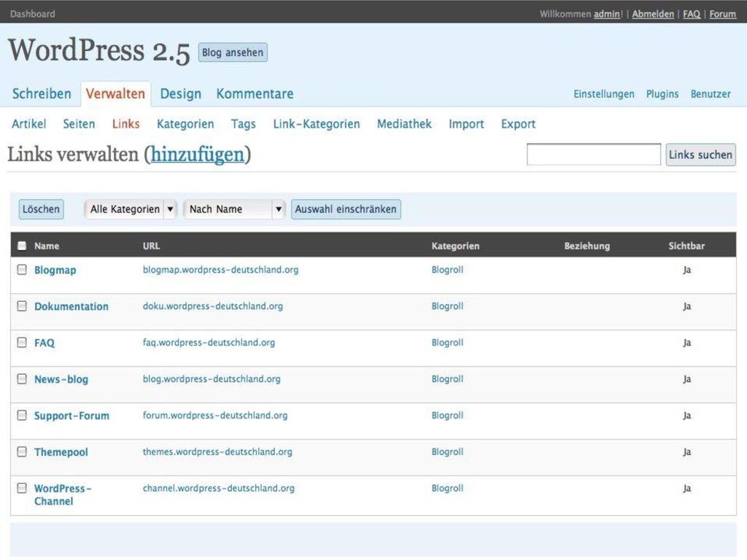The height and width of the screenshot is (560, 747).
Task: Click the Links suchen button
Action: [x=700, y=155]
